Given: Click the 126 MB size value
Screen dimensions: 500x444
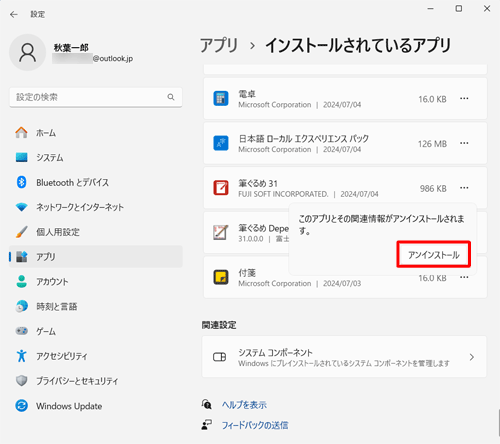Looking at the screenshot, I should coord(432,144).
